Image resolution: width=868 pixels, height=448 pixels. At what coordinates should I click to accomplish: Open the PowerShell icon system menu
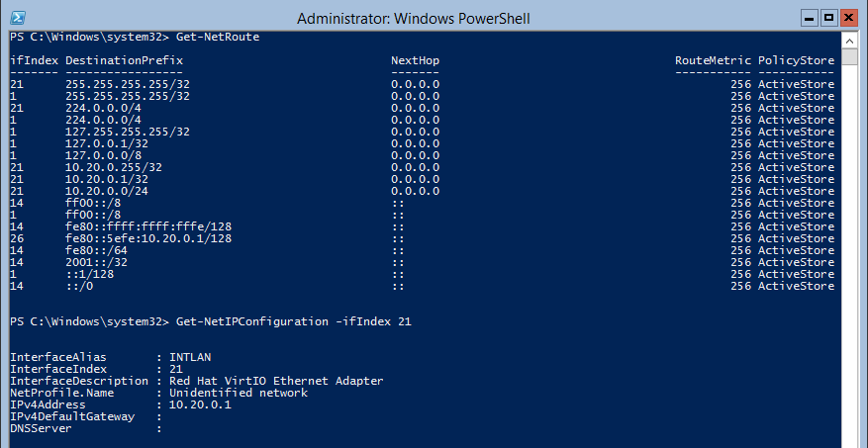(18, 18)
